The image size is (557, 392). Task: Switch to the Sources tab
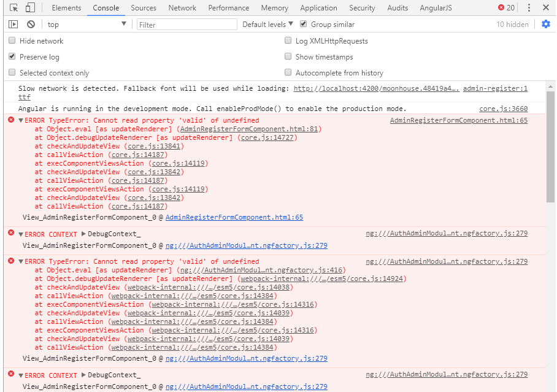pos(144,8)
